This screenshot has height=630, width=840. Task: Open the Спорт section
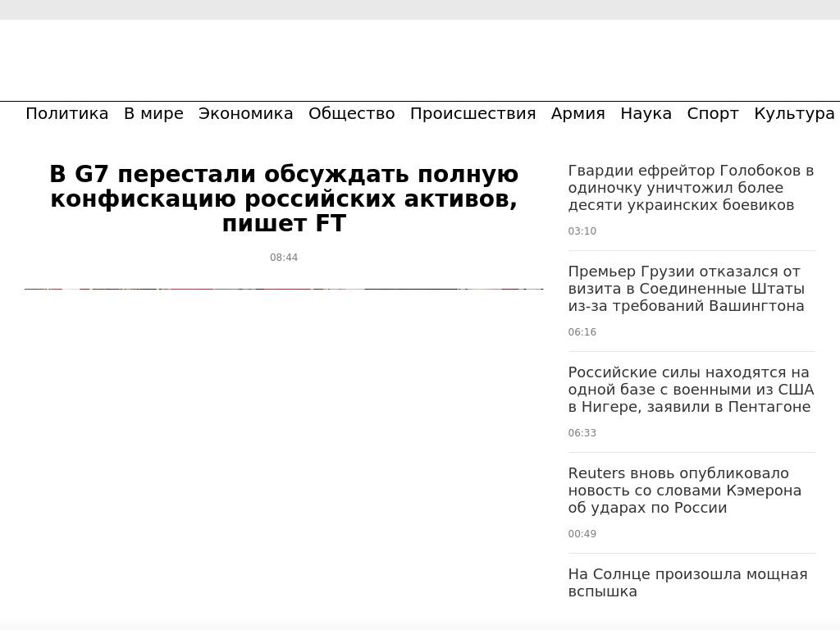(712, 114)
